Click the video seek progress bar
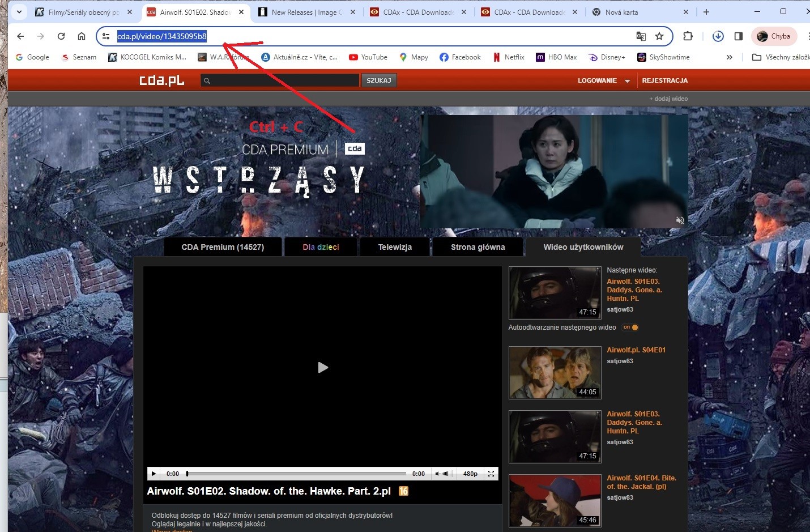Viewport: 810px width, 532px height. [x=296, y=474]
